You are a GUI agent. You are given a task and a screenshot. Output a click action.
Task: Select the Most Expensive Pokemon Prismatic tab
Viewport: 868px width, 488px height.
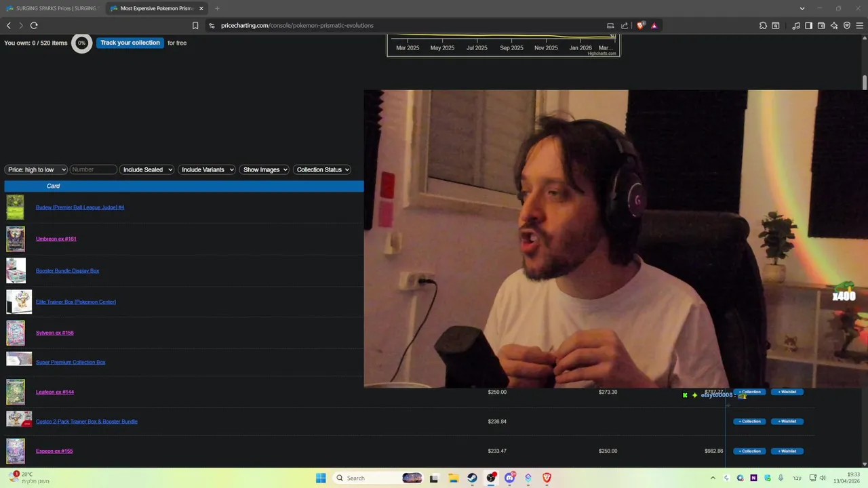coord(156,8)
